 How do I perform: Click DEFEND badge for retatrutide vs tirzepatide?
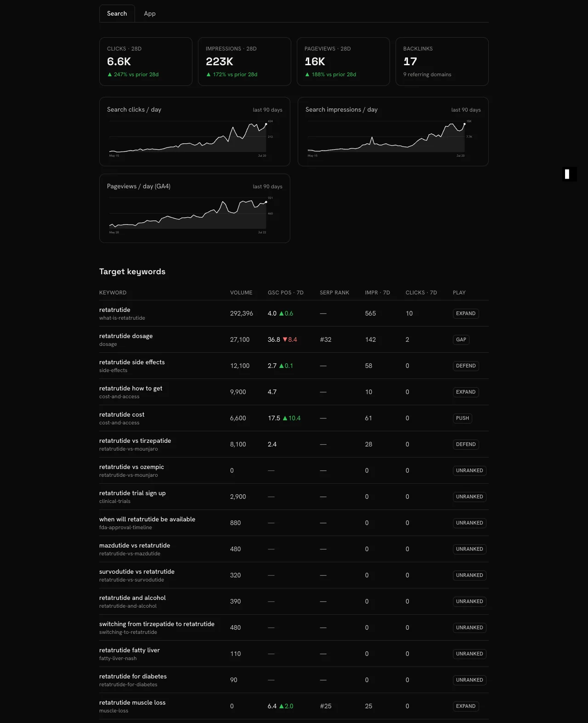(x=466, y=445)
